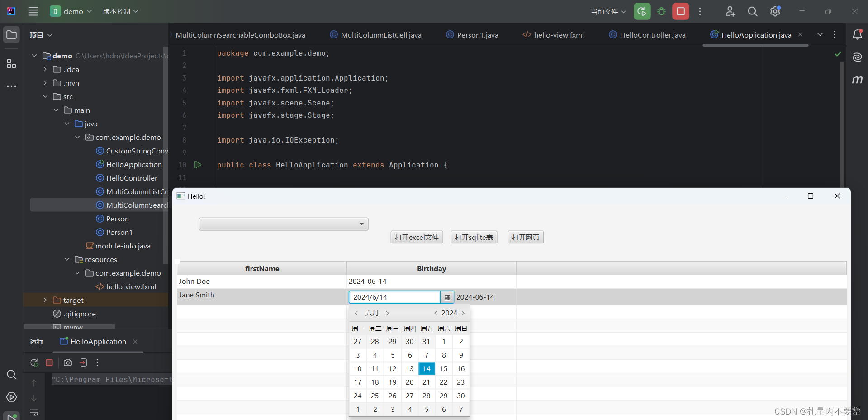The height and width of the screenshot is (420, 868).
Task: Open the AI assistant spiral icon
Action: click(x=857, y=57)
